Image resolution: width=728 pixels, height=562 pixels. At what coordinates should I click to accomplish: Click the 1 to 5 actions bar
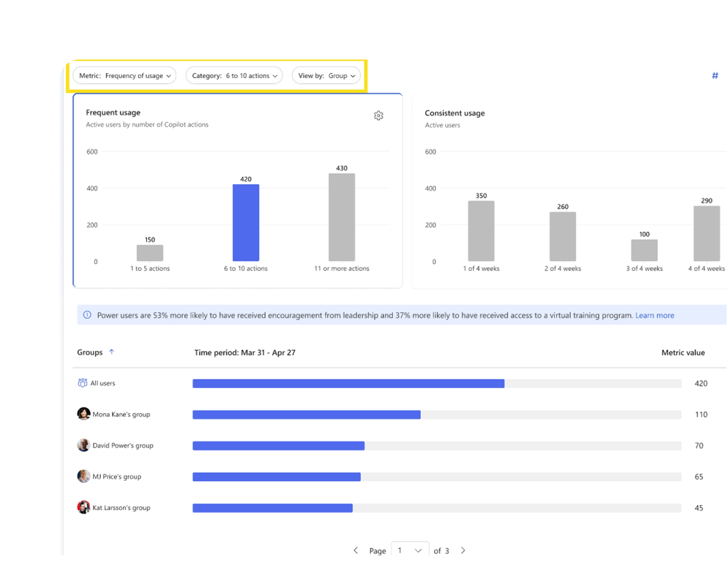[150, 253]
